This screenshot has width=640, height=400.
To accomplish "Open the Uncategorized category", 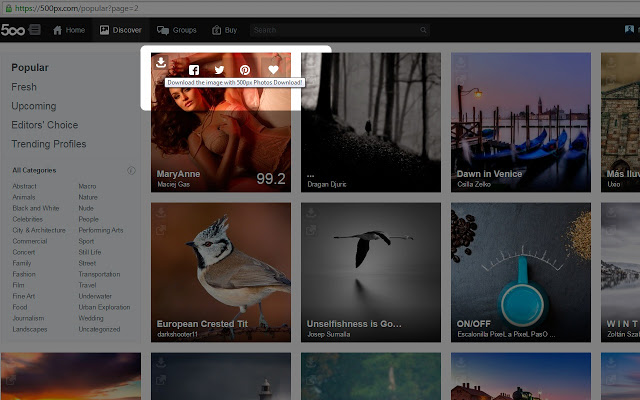I will (99, 329).
